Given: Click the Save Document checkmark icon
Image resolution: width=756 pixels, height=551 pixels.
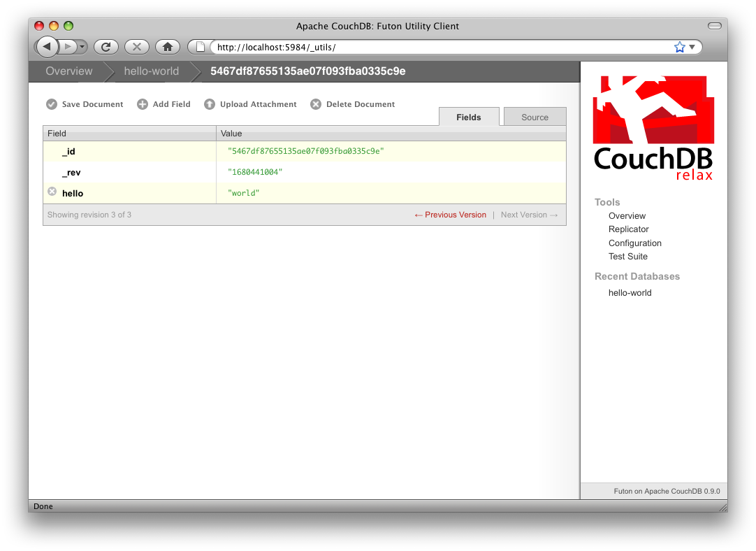Looking at the screenshot, I should [x=52, y=104].
